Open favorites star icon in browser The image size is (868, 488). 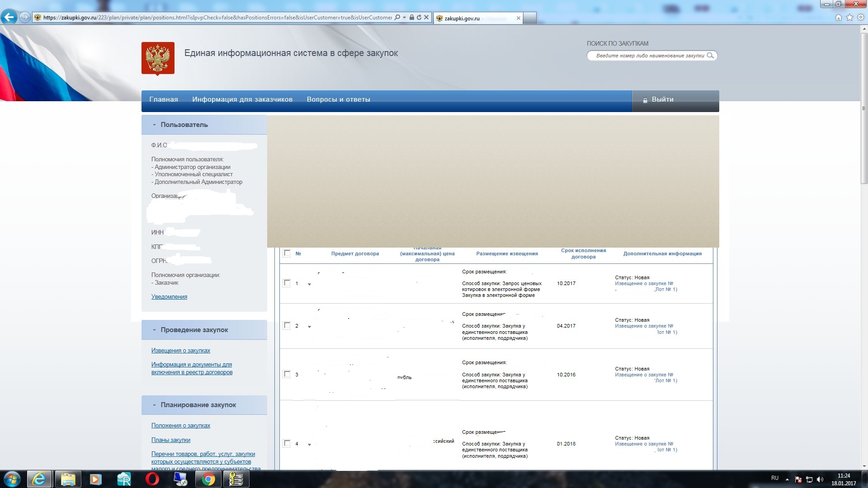[x=849, y=18]
